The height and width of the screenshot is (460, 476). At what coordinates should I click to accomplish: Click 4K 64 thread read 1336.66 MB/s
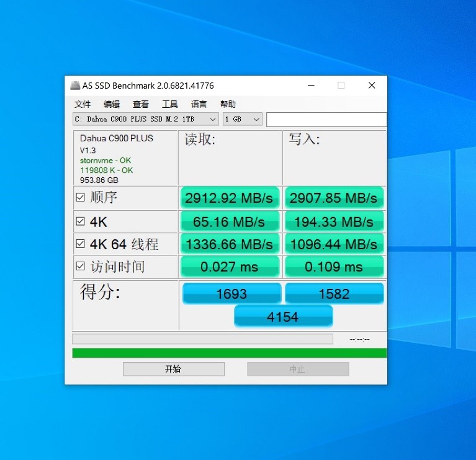tap(230, 244)
